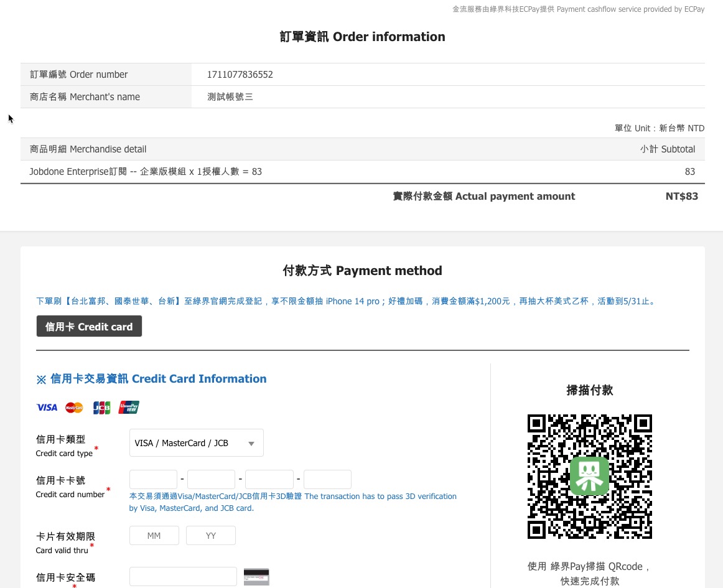Focus the second credit card number field

click(x=211, y=479)
